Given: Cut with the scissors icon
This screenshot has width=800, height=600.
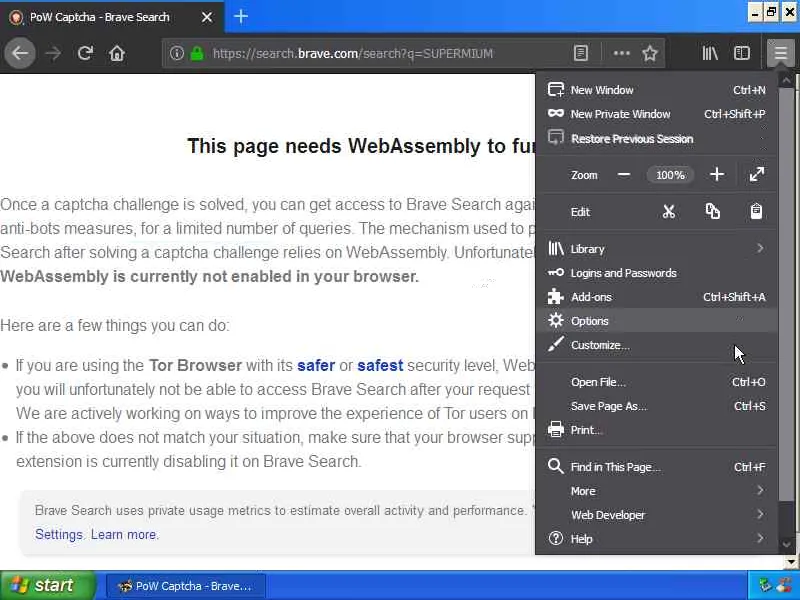Looking at the screenshot, I should point(668,211).
